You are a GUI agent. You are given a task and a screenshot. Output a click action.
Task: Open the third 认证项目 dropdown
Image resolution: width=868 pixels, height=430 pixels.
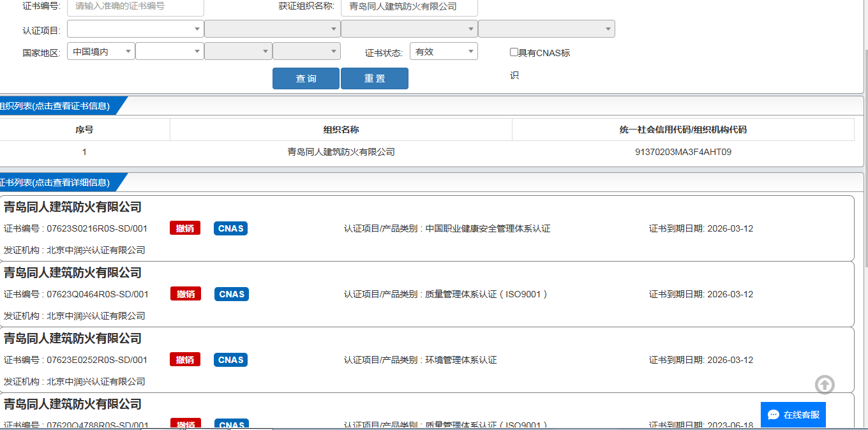pos(409,29)
